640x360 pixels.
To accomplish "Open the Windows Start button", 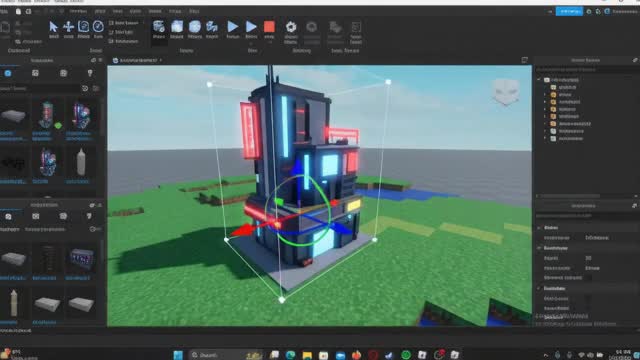I will point(178,354).
